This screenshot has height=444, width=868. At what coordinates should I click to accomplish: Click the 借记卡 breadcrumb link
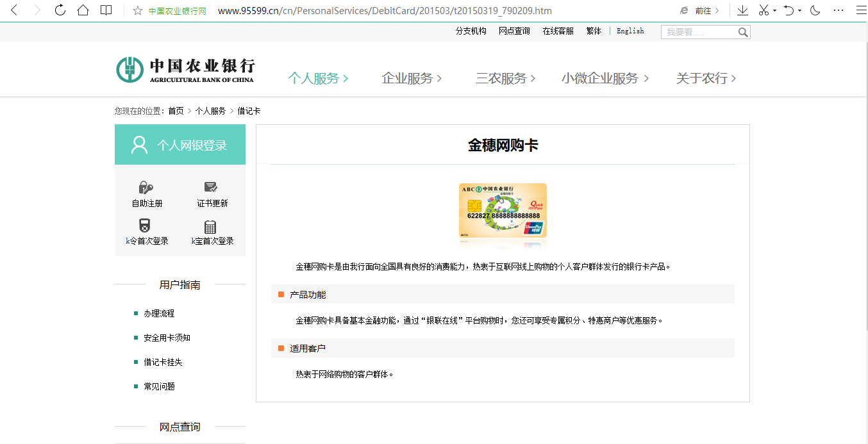point(249,111)
